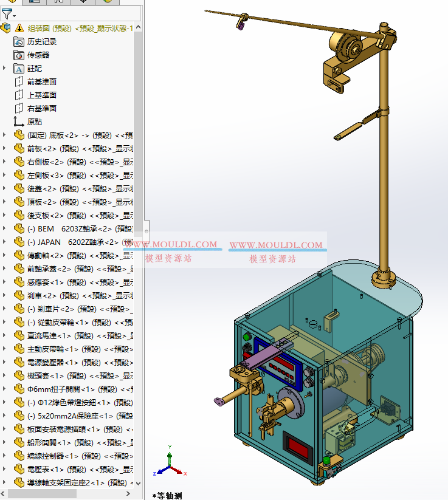Click the part icon of 左側板<3>
448x500 pixels.
click(19, 176)
